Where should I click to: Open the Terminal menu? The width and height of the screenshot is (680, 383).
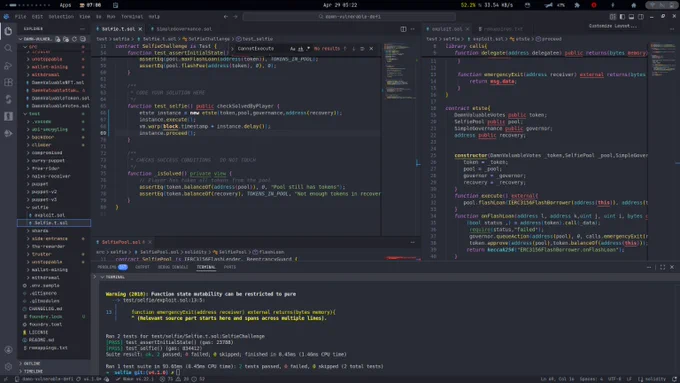click(x=132, y=16)
